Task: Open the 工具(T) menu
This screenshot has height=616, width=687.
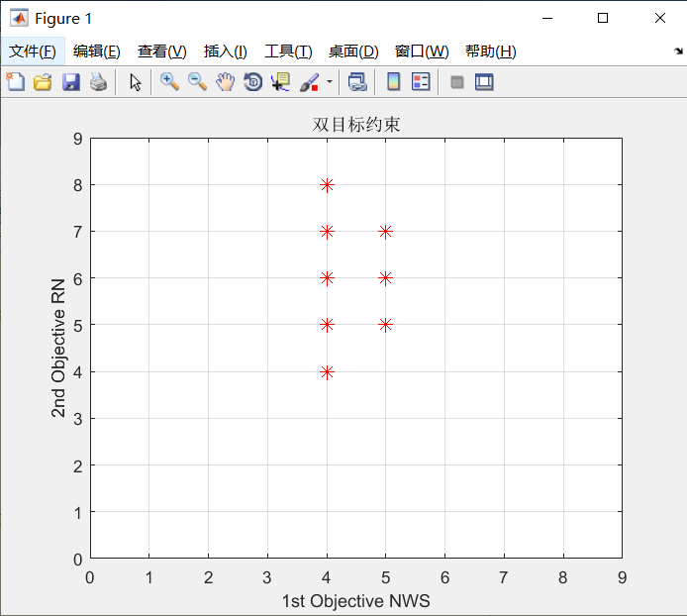Action: coord(288,51)
